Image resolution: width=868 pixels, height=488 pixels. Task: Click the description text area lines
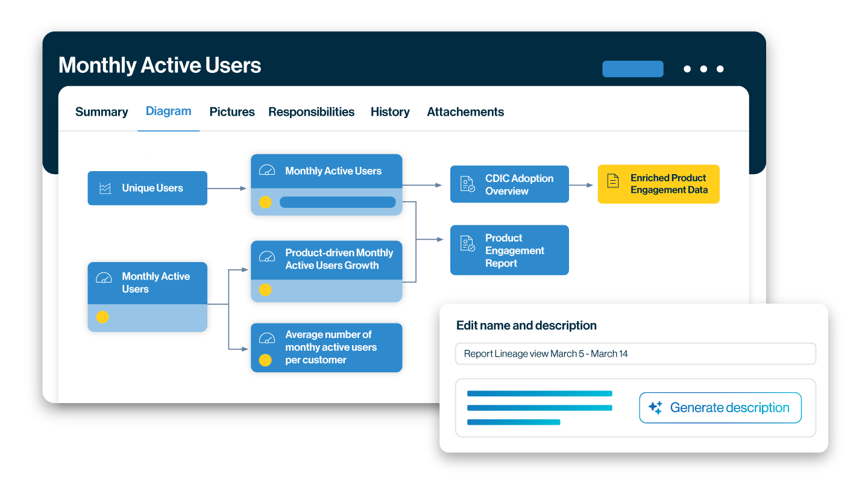tap(539, 408)
